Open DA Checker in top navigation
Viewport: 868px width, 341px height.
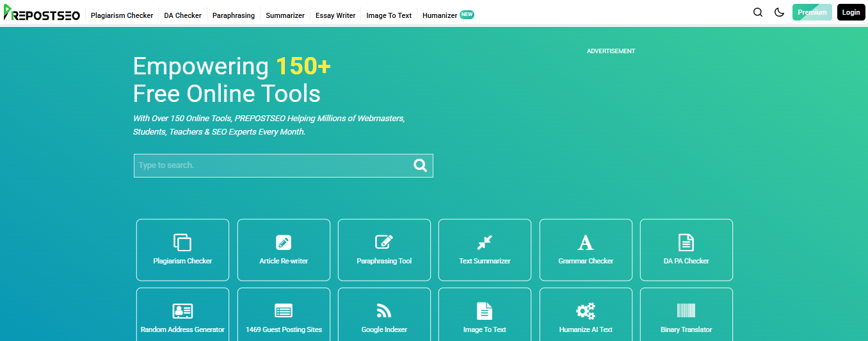[182, 15]
